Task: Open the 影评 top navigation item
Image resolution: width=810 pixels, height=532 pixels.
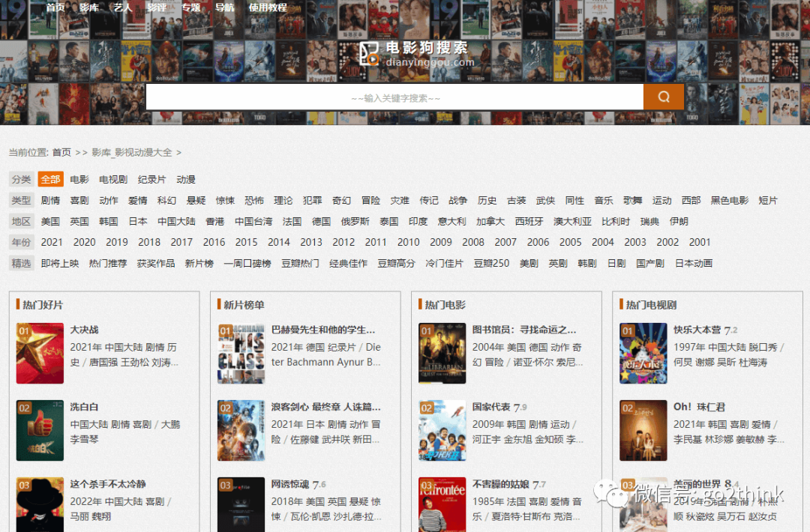Action: tap(157, 7)
